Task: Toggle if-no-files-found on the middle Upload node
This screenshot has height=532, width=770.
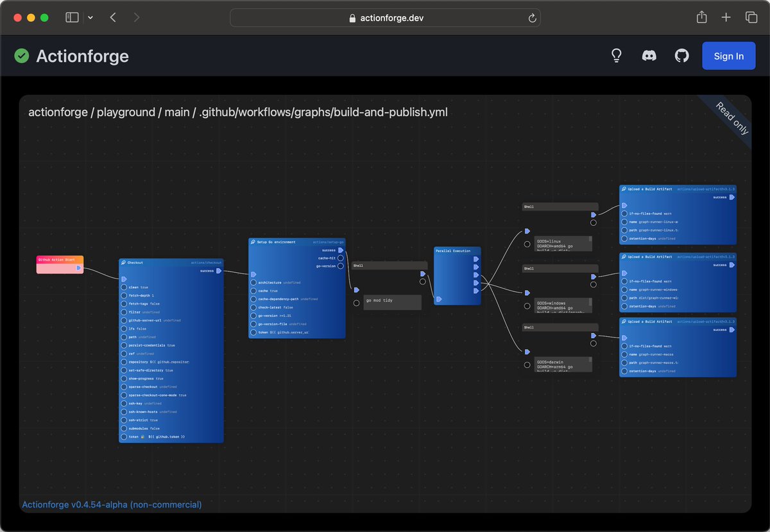Action: pyautogui.click(x=624, y=281)
